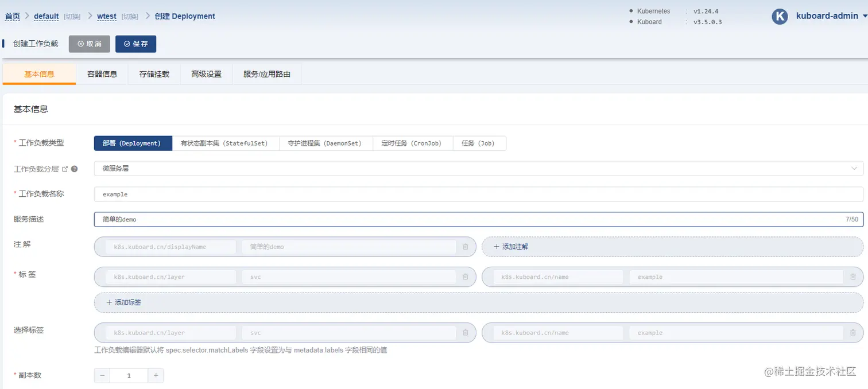Click the 副本数 value field
The width and height of the screenshot is (868, 389).
[129, 376]
